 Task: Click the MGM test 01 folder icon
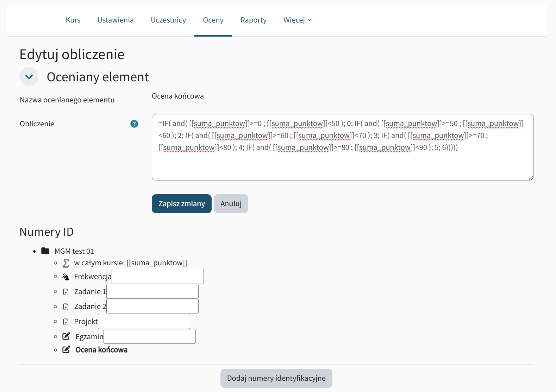point(45,251)
